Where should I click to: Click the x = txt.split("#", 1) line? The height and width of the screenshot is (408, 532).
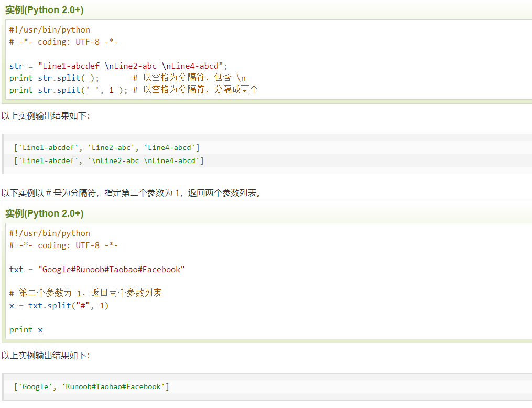point(59,305)
